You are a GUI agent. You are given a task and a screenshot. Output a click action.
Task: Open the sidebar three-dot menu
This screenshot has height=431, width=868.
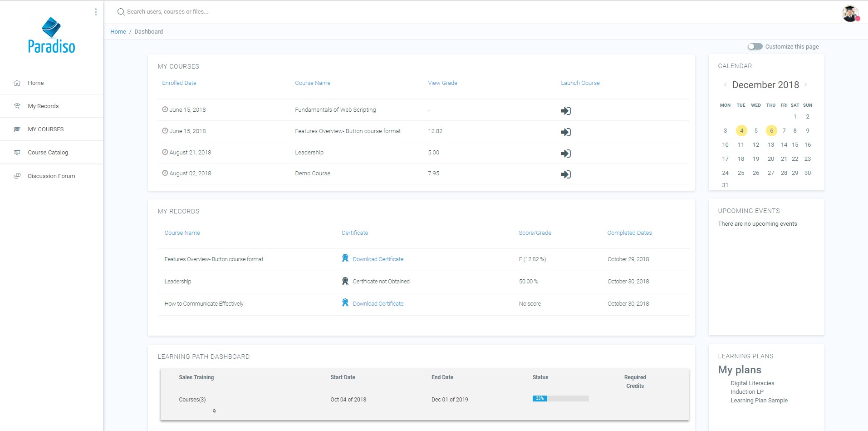coord(95,12)
